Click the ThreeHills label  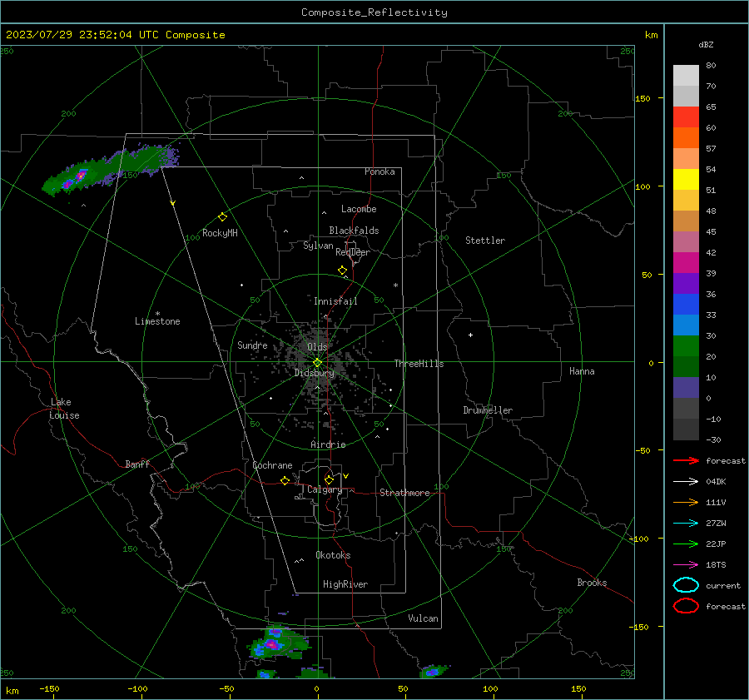tap(419, 364)
